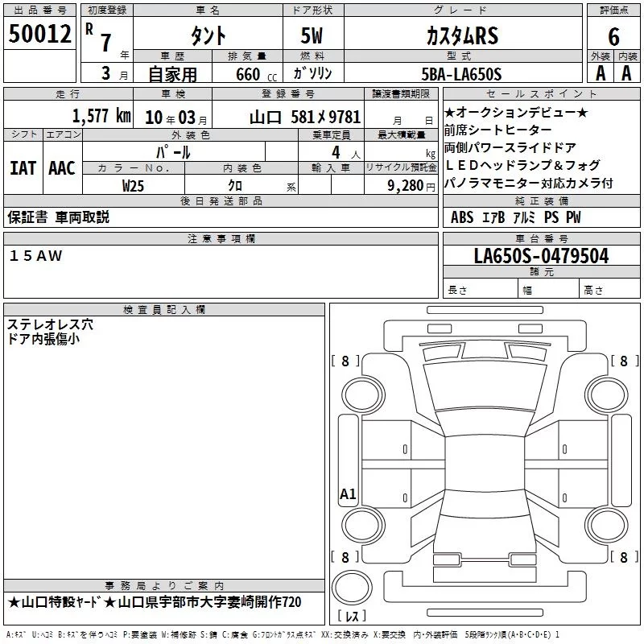The height and width of the screenshot is (644, 644).
Task: Click the color number W25 cell
Action: pos(134,185)
